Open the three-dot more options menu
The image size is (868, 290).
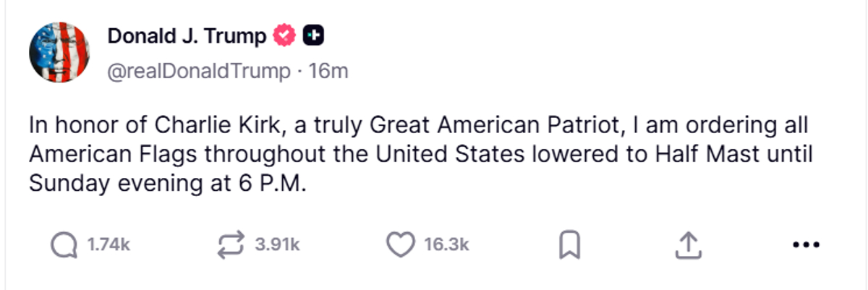[x=805, y=246]
